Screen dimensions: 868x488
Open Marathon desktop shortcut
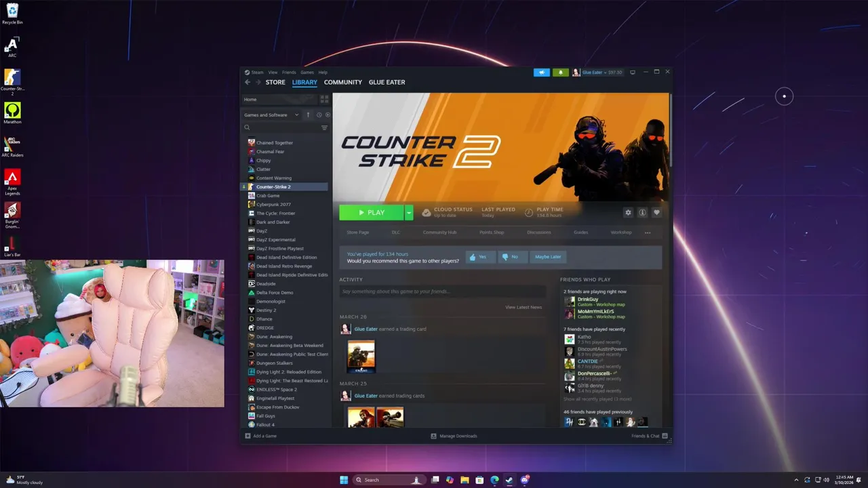[12, 113]
